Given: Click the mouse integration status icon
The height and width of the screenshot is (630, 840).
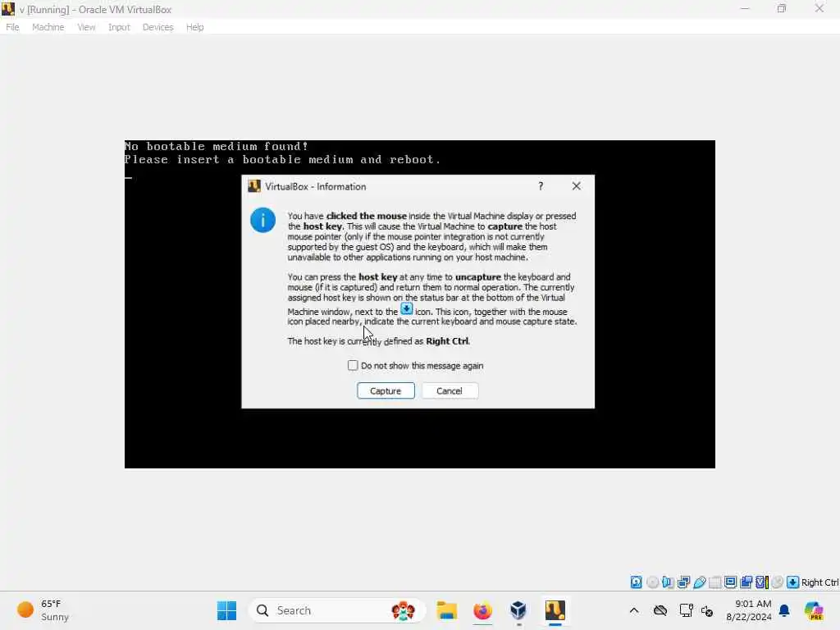Looking at the screenshot, I should pyautogui.click(x=778, y=582).
